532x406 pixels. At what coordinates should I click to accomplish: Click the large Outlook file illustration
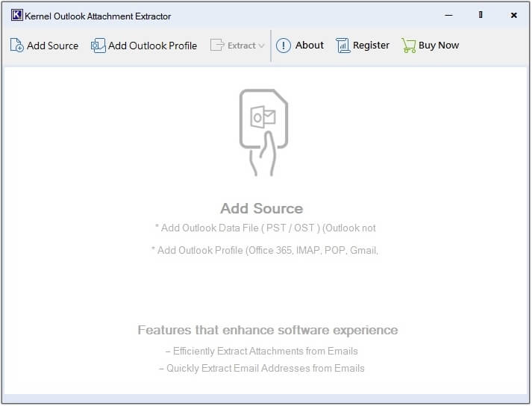tap(263, 132)
